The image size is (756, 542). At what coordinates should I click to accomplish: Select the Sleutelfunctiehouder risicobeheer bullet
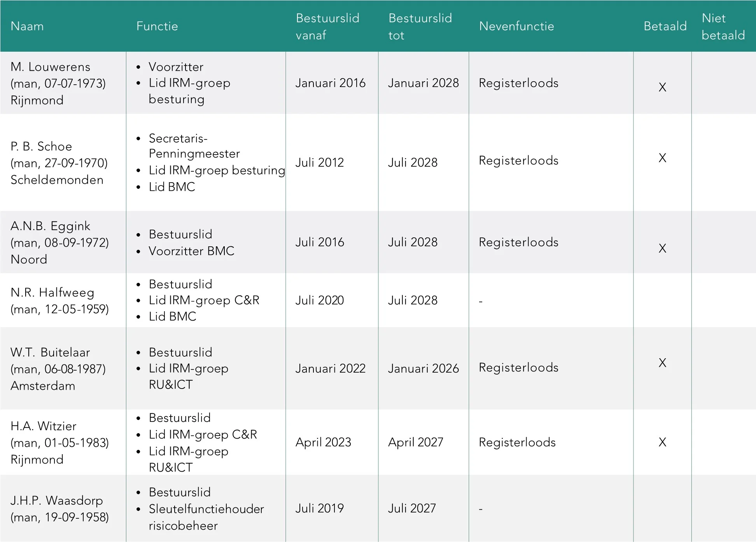(x=206, y=517)
